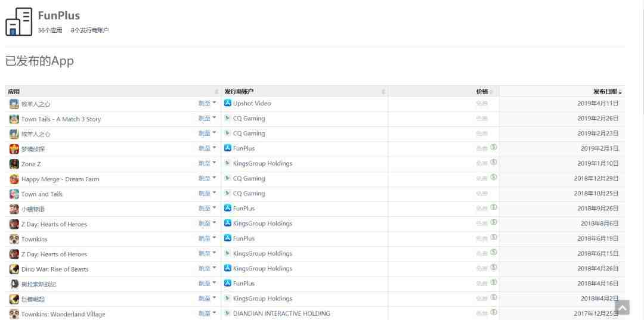Open the Happy Merge - Dream Farm link
Image resolution: width=644 pixels, height=320 pixels.
click(60, 179)
